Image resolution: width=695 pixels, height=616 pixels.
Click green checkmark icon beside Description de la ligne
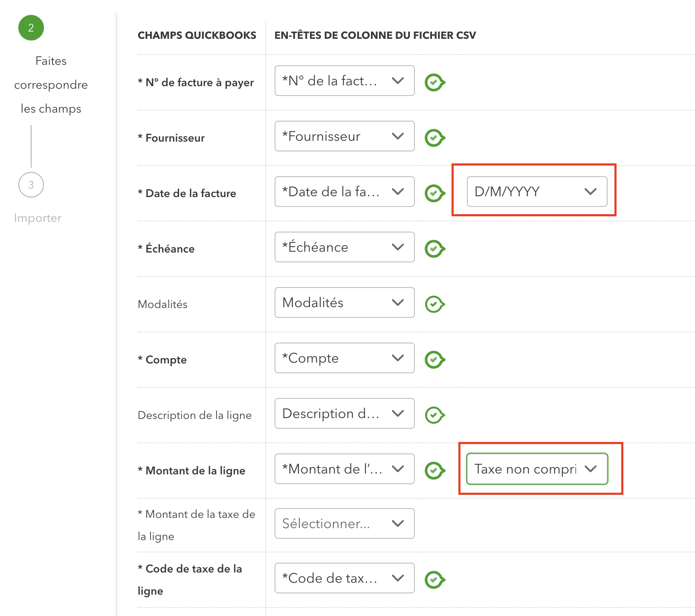[434, 415]
